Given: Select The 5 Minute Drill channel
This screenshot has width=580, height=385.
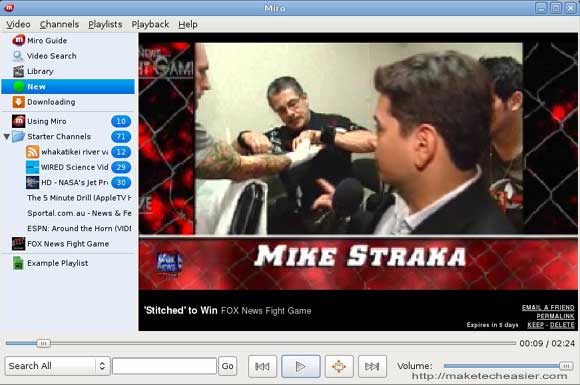Looking at the screenshot, I should [79, 198].
